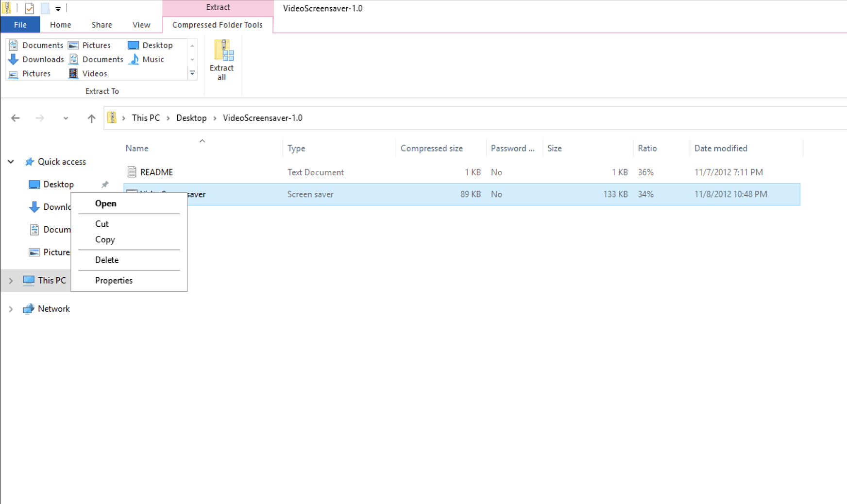Viewport: 847px width, 504px height.
Task: Select Videos as extract destination
Action: pos(95,73)
